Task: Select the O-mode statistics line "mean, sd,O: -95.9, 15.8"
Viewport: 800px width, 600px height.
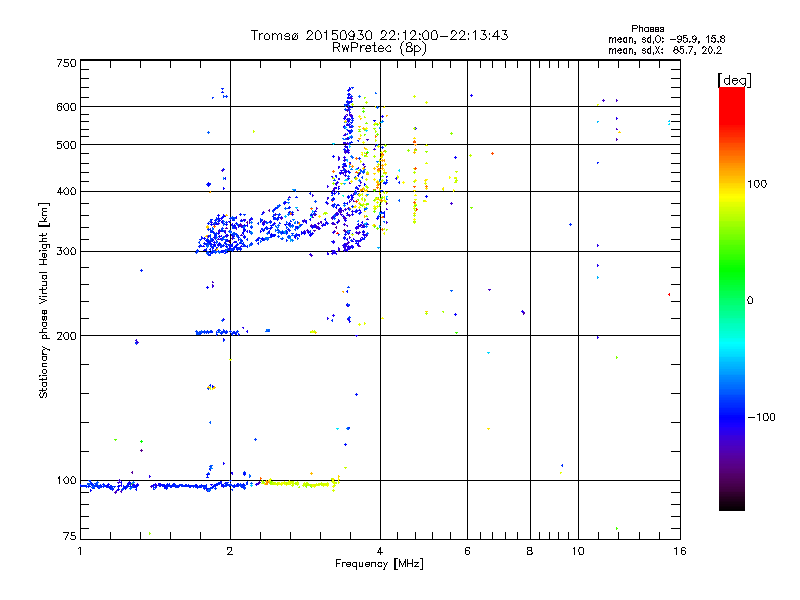Action: coord(666,39)
